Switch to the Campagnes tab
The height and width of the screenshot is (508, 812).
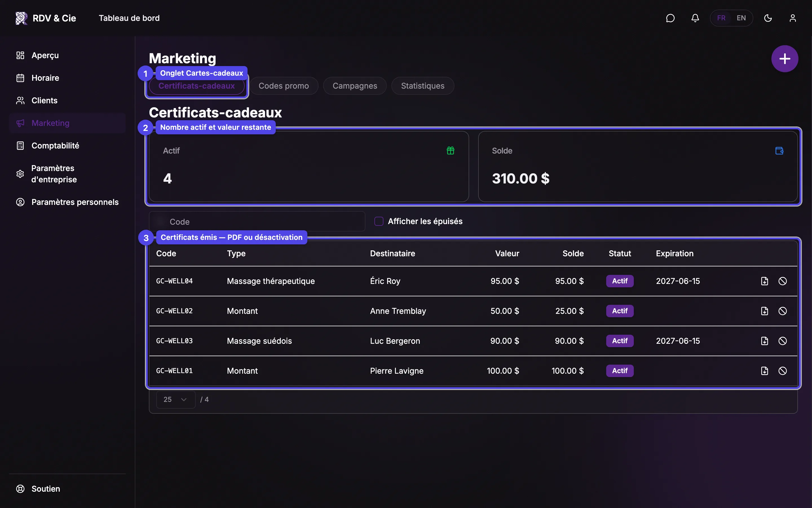pyautogui.click(x=355, y=86)
